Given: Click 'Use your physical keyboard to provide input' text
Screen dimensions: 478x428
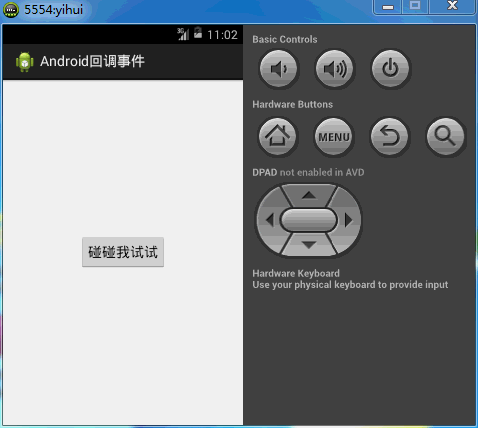Looking at the screenshot, I should pyautogui.click(x=350, y=285).
